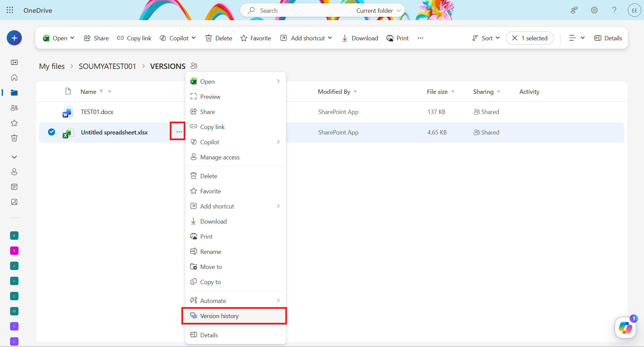
Task: Open the EE account profile avatar
Action: pyautogui.click(x=634, y=10)
